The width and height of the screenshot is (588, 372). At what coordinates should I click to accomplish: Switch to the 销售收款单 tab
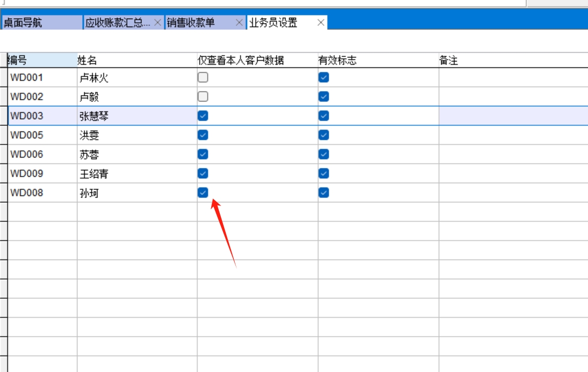198,22
